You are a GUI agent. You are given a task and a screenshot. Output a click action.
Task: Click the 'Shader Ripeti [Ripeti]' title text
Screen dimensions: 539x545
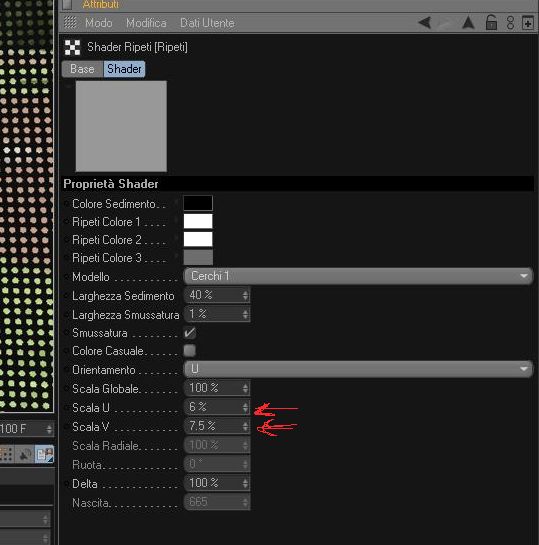point(137,47)
